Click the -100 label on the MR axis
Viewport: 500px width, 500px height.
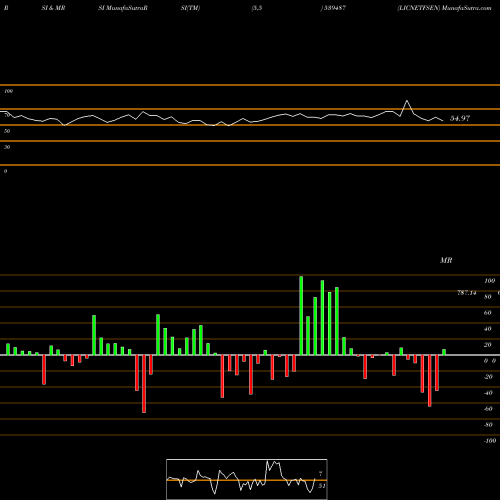point(490,441)
